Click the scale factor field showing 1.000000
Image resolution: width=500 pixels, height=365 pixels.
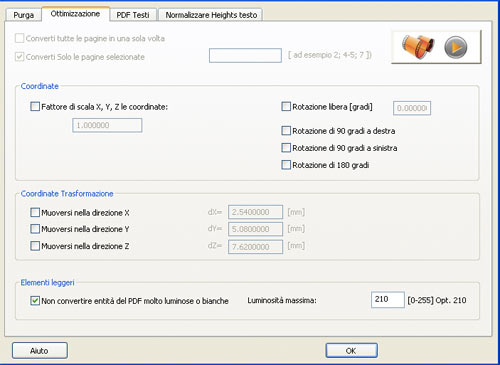click(x=107, y=125)
